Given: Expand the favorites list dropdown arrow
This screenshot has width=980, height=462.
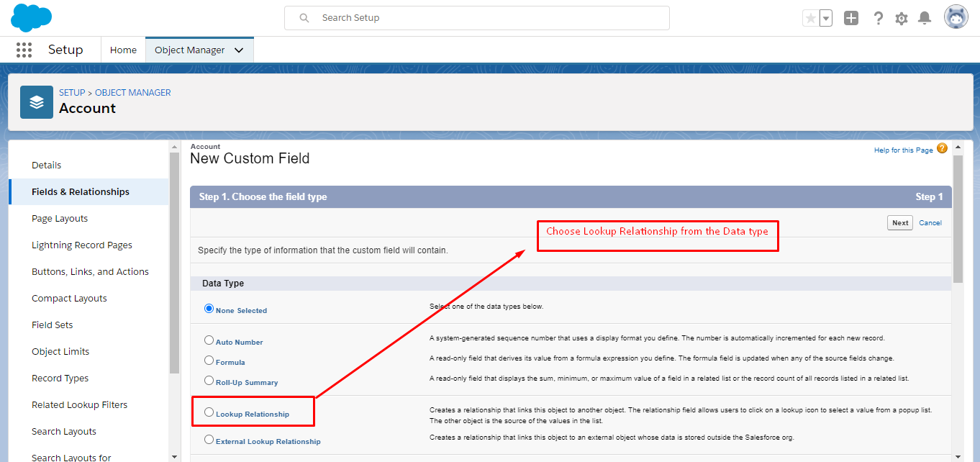Looking at the screenshot, I should pyautogui.click(x=826, y=18).
